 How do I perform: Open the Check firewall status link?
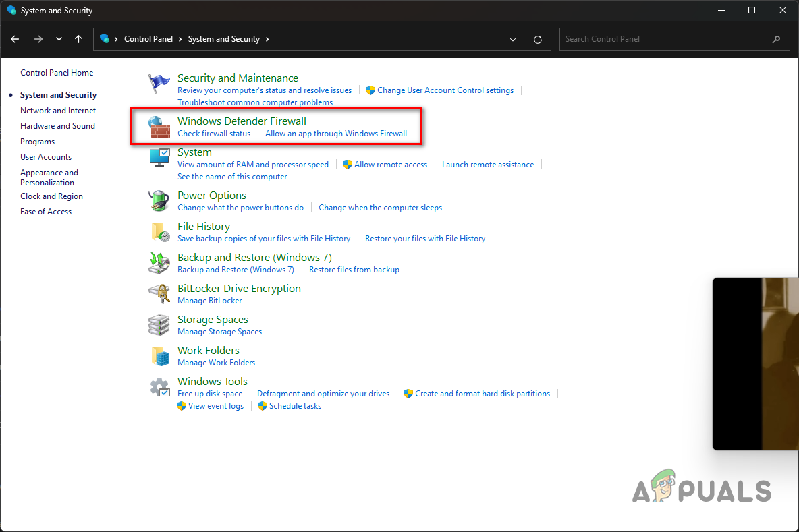click(x=214, y=133)
